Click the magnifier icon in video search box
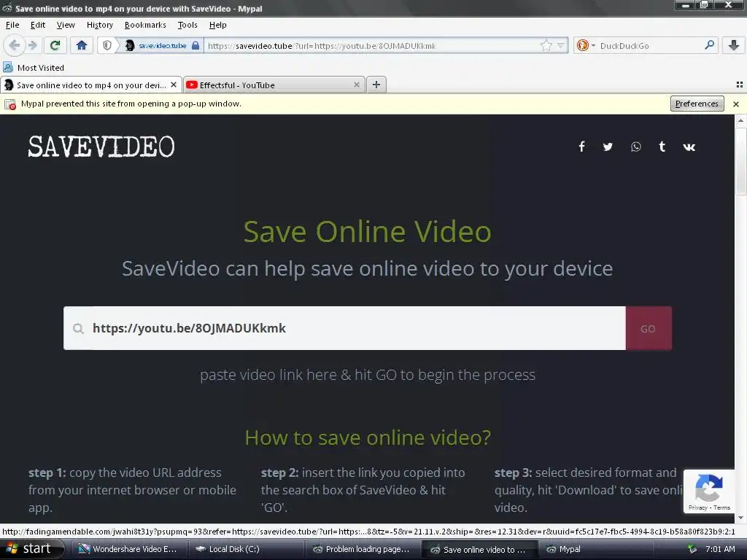Image resolution: width=747 pixels, height=560 pixels. (x=79, y=329)
